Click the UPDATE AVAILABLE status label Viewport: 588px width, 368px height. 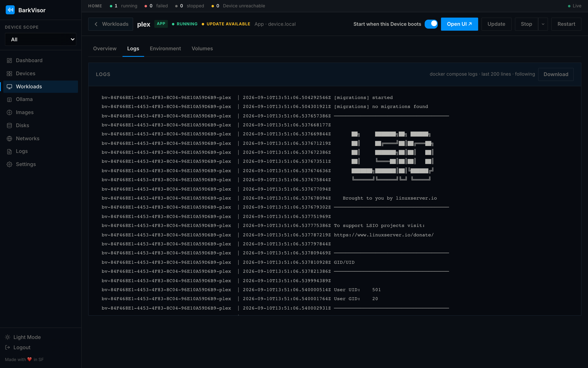226,24
